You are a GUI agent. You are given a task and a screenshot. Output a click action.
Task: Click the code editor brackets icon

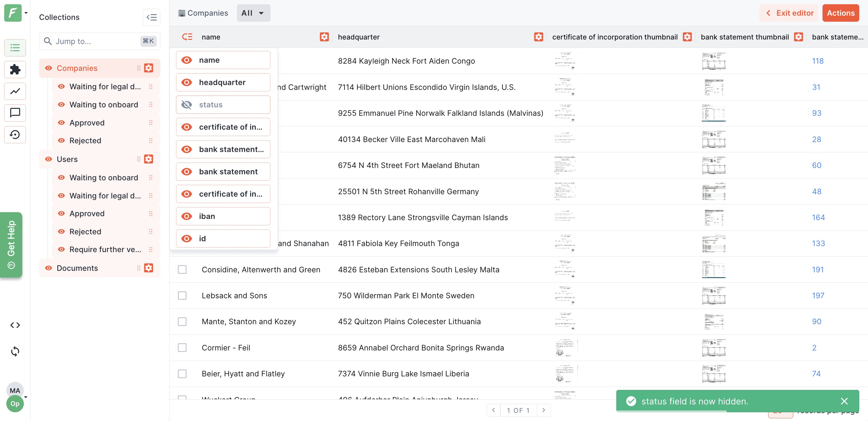pos(15,325)
